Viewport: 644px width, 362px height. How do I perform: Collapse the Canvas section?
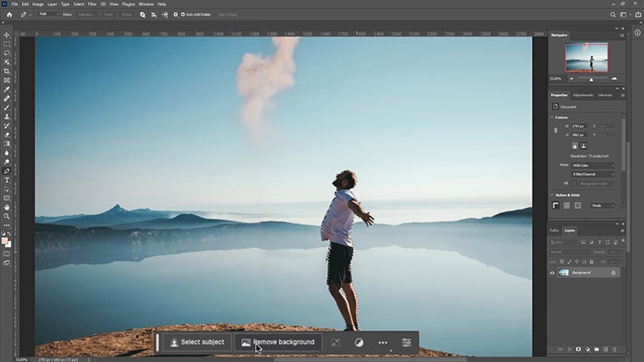click(552, 117)
